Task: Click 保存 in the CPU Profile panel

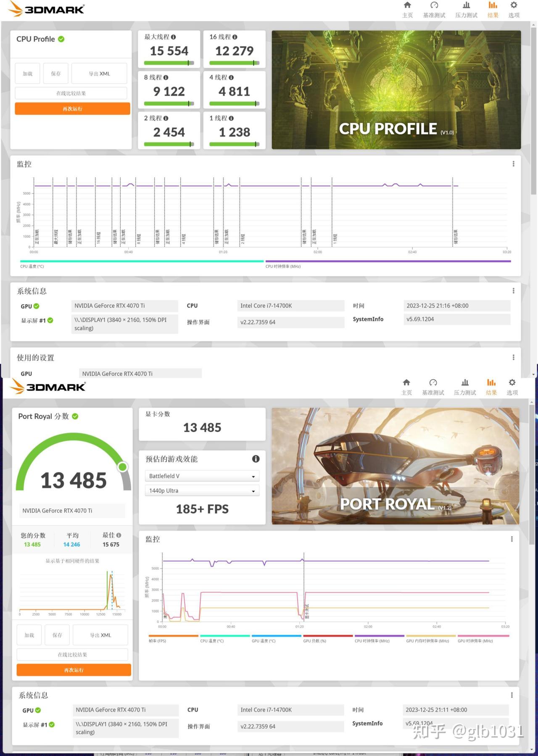Action: point(56,74)
